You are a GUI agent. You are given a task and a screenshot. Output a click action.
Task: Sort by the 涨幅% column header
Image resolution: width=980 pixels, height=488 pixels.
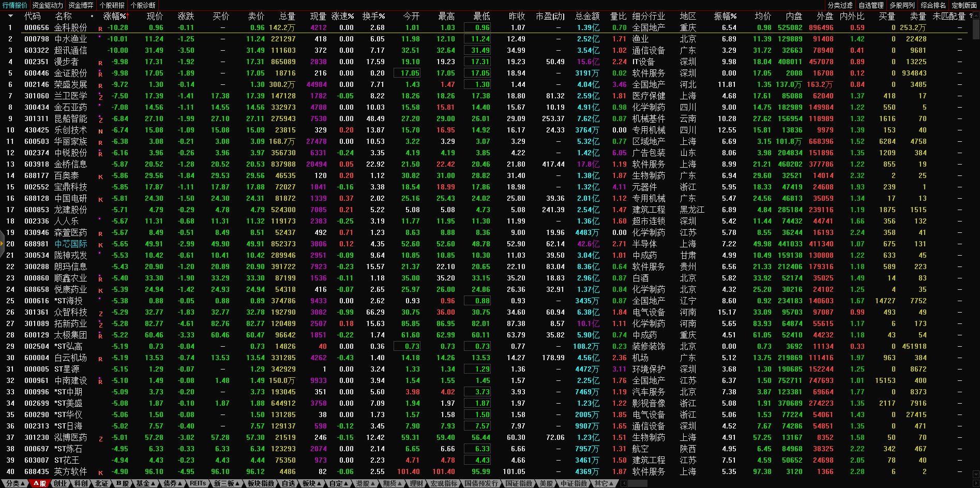(115, 16)
